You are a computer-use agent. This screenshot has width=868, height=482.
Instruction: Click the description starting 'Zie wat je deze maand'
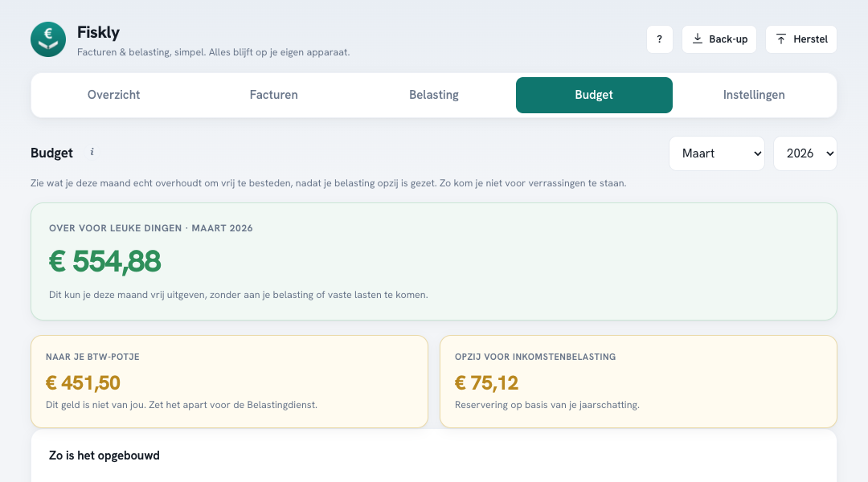tap(328, 183)
